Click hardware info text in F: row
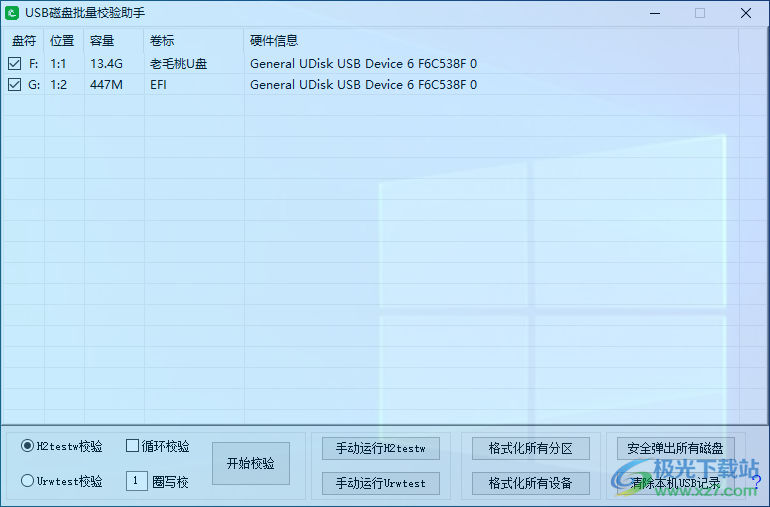 363,64
